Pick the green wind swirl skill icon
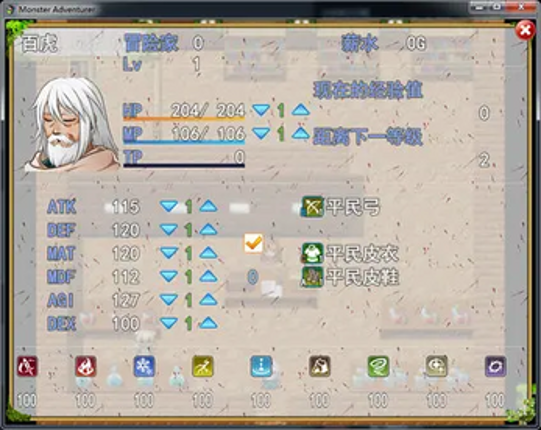541x430 pixels. click(378, 367)
